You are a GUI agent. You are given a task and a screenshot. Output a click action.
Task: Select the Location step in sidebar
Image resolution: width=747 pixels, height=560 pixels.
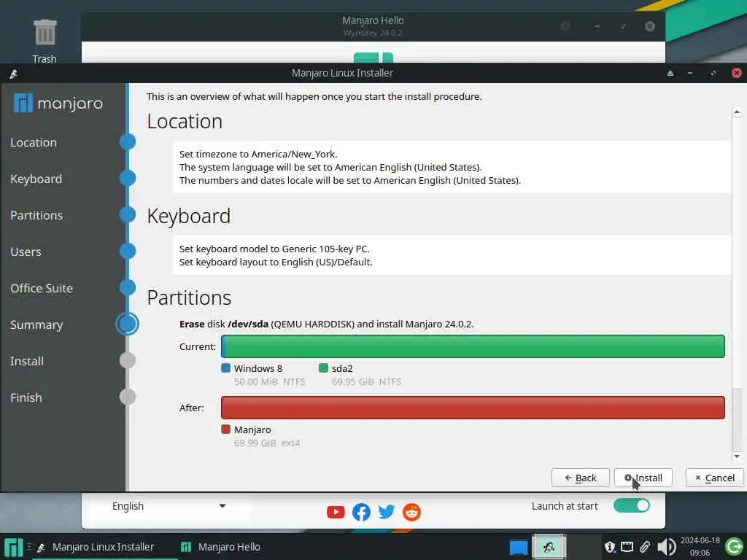coord(34,142)
